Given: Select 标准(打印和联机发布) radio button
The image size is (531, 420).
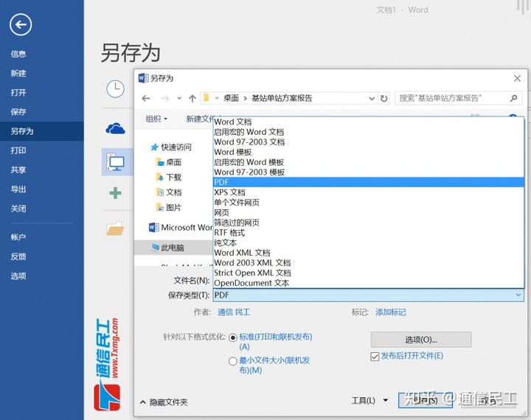Looking at the screenshot, I should 233,337.
